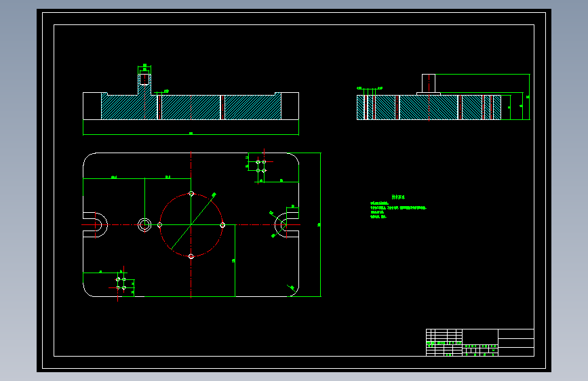This screenshot has width=588, height=381.
Task: Select the right U-shaped slot in plan view
Action: coord(287,225)
